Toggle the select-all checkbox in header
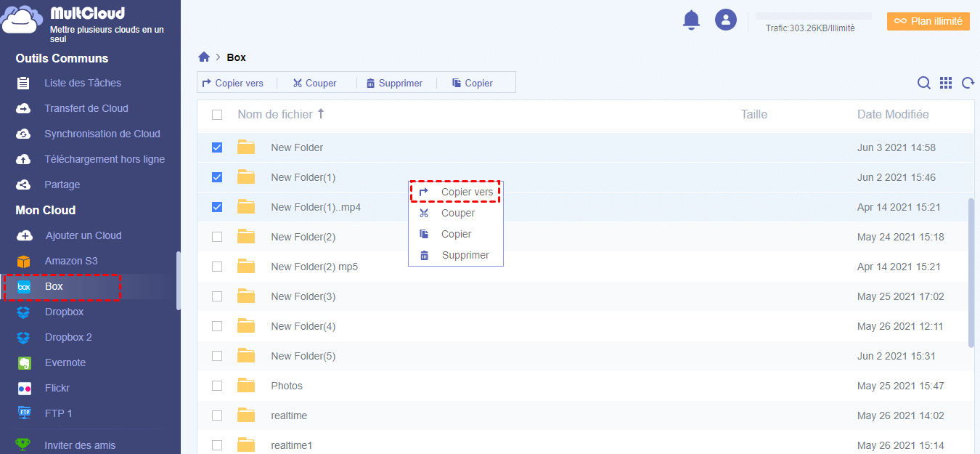980x454 pixels. 217,115
